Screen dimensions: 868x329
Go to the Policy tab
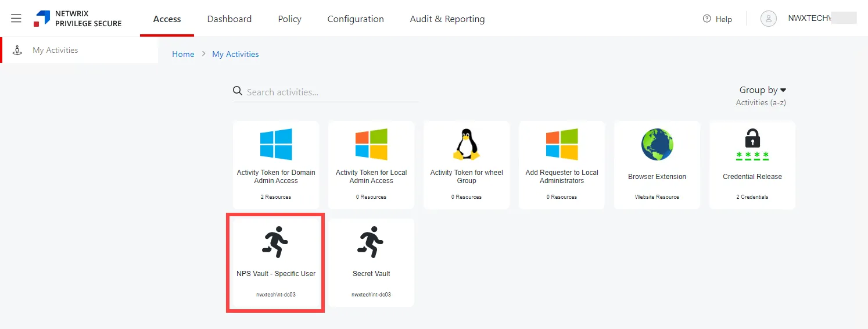click(289, 19)
